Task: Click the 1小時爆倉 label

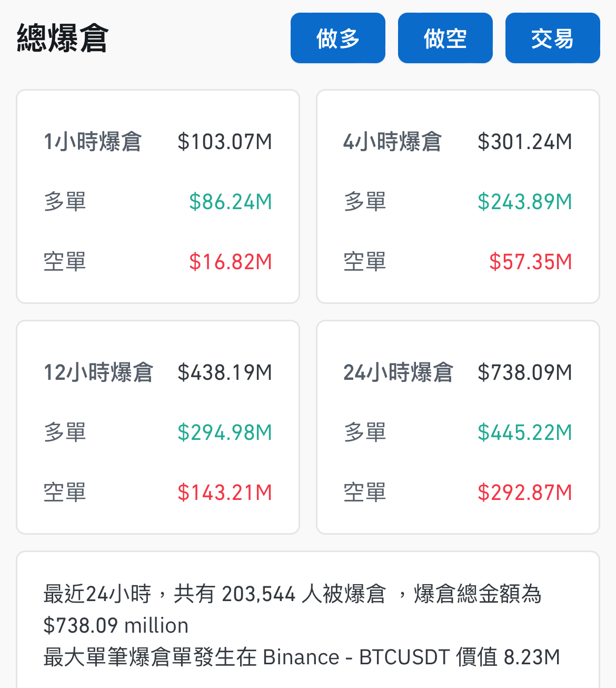Action: coord(93,142)
